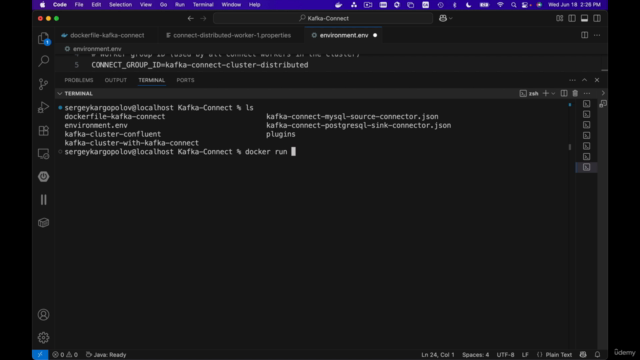Open new terminal launch profile dropdown
The height and width of the screenshot is (360, 640).
[553, 93]
